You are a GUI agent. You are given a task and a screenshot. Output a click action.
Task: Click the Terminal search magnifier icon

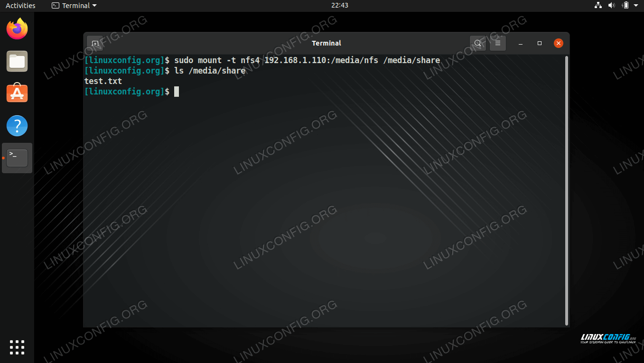478,43
